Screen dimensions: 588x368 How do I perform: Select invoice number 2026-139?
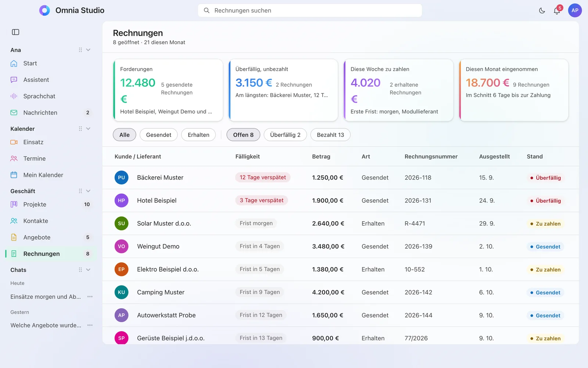coord(418,247)
